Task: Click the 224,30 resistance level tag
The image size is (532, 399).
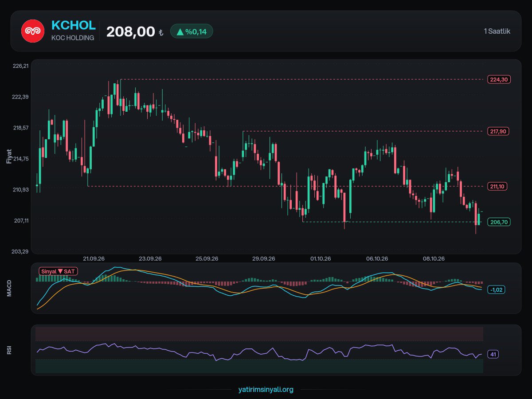Action: tap(499, 79)
